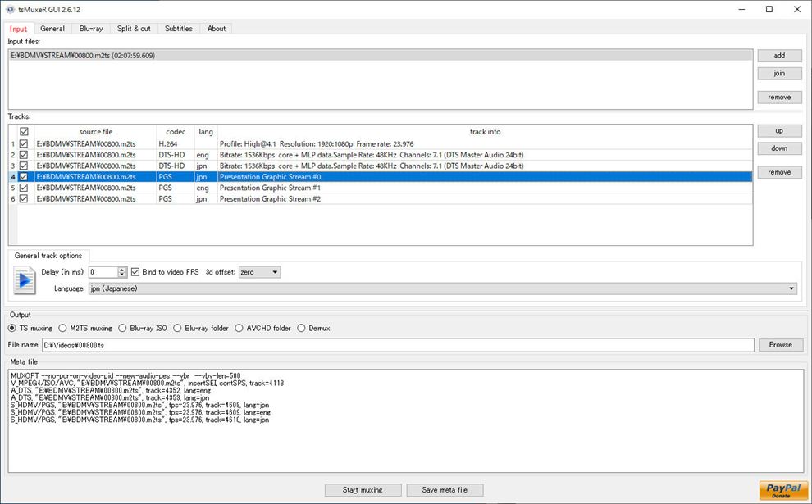
Task: Go to the Subtitles tab
Action: click(x=178, y=29)
